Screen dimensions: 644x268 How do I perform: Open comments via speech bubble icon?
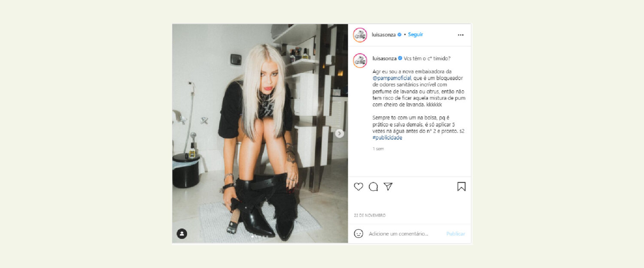tap(374, 187)
